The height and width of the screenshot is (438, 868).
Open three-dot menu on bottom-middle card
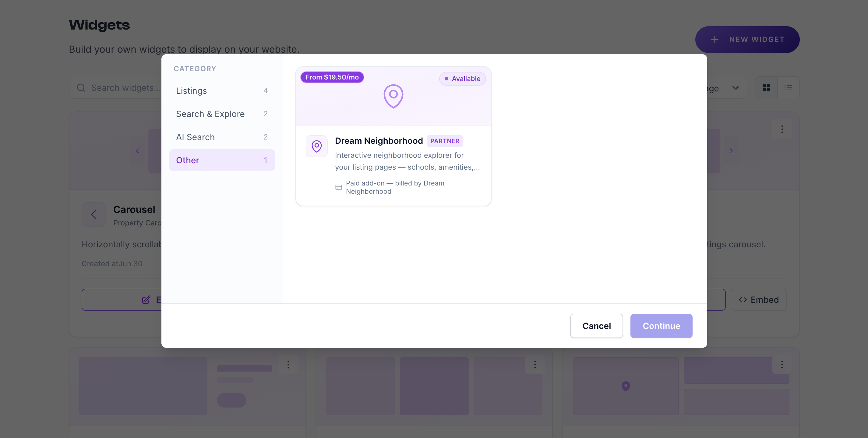(535, 364)
